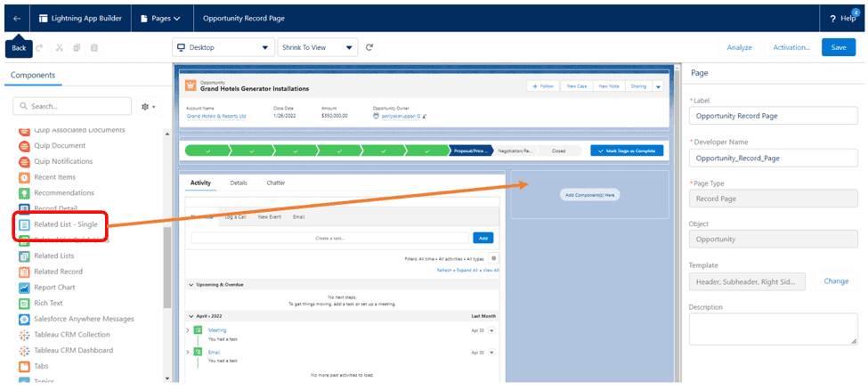Click the Add task button
The width and height of the screenshot is (868, 390).
(x=483, y=238)
